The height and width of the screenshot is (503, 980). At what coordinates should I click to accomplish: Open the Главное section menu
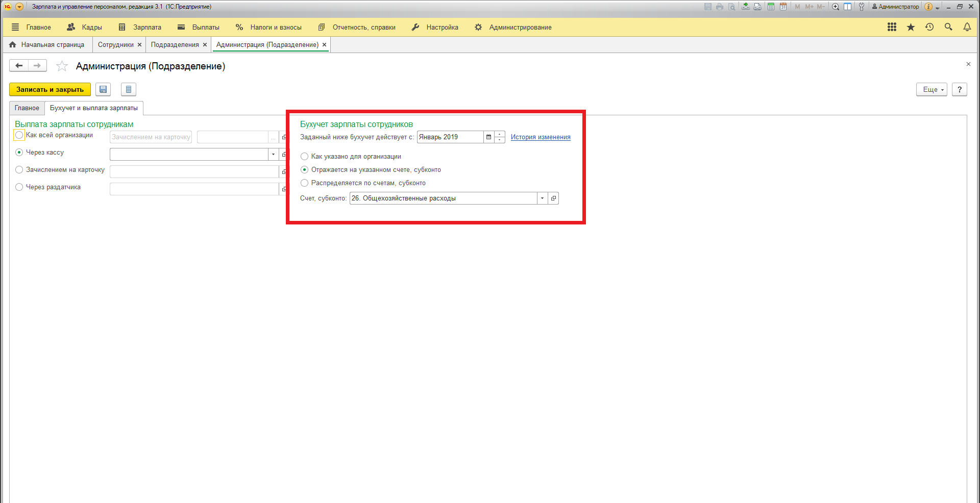[x=39, y=27]
